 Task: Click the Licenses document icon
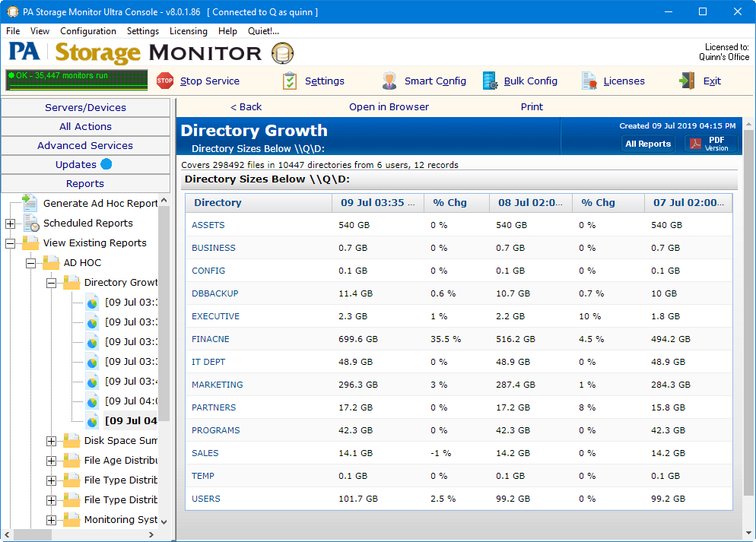tap(589, 81)
